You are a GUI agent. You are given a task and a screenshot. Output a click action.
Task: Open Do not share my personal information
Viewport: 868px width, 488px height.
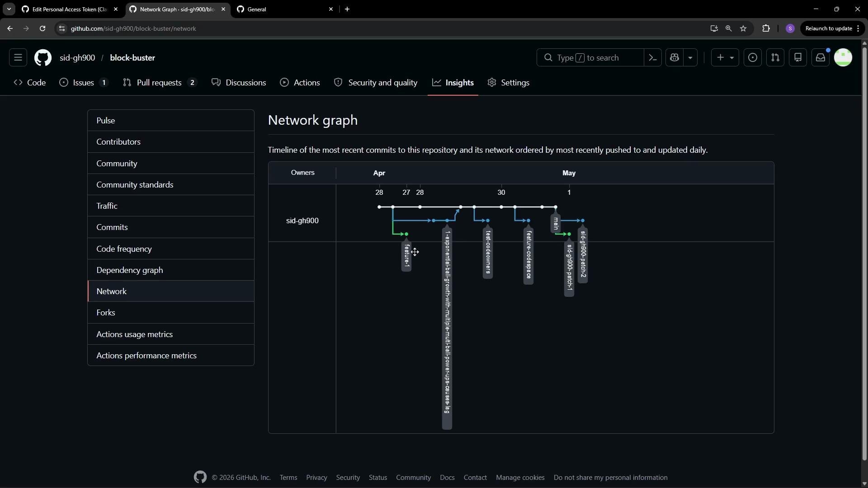pos(611,478)
